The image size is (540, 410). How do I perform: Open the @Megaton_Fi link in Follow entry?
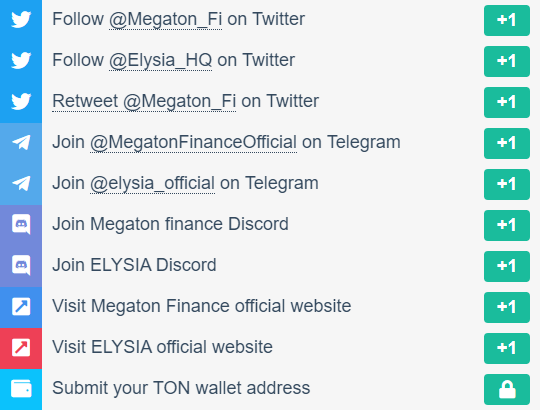pos(165,19)
